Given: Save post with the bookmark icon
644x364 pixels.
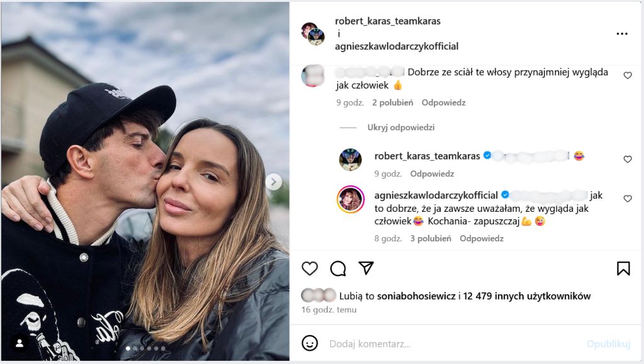Looking at the screenshot, I should coord(623,268).
